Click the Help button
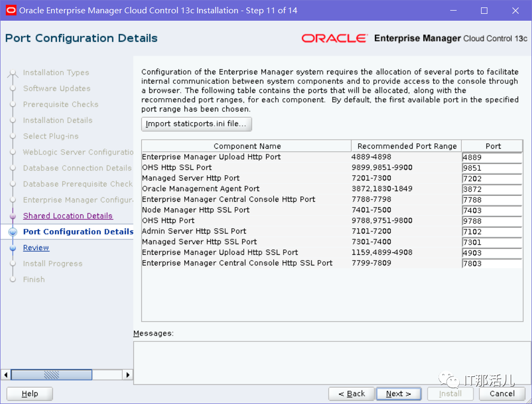 [x=30, y=394]
